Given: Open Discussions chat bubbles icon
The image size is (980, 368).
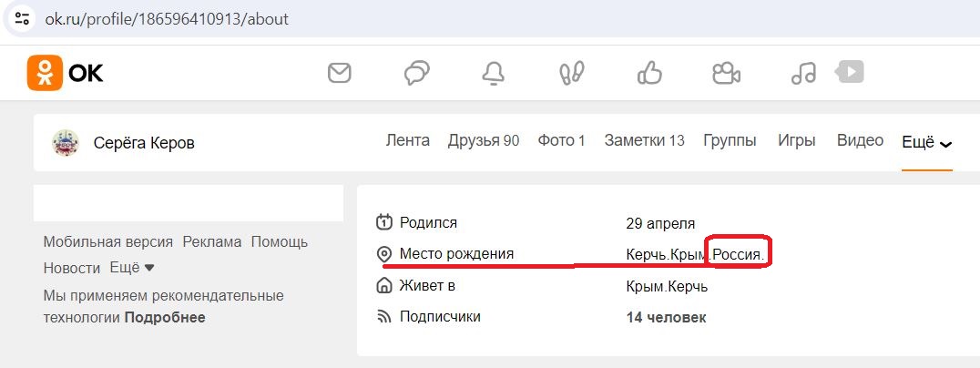Looking at the screenshot, I should 416,73.
